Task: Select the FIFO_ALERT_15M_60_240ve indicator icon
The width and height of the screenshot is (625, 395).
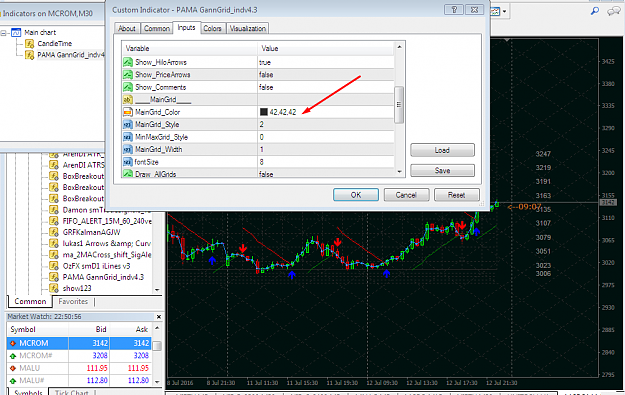Action: click(54, 221)
